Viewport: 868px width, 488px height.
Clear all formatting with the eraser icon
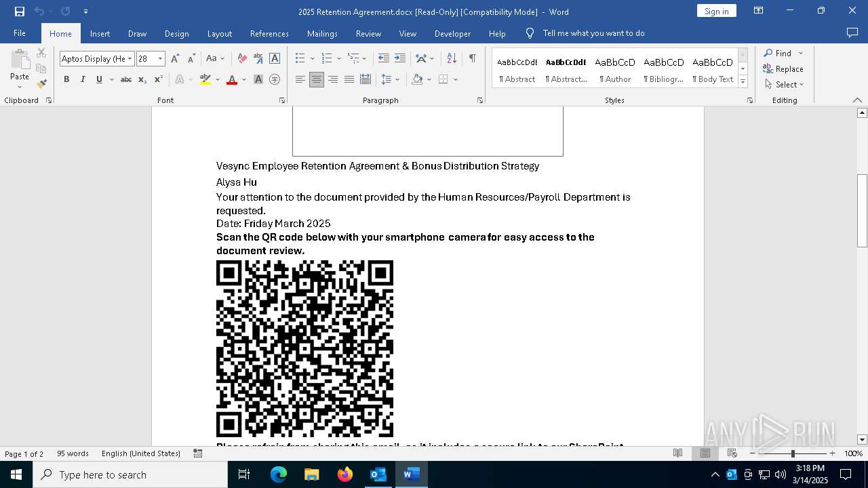242,59
